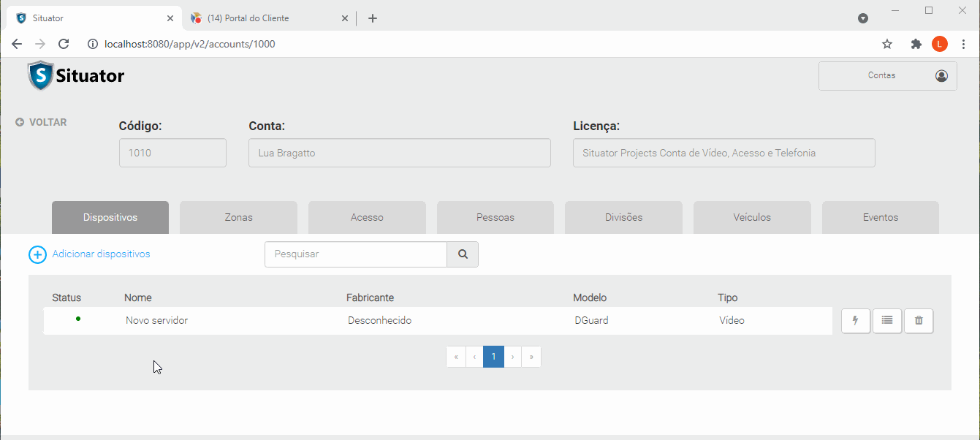
Task: Click the lightning bolt action icon
Action: (x=855, y=321)
